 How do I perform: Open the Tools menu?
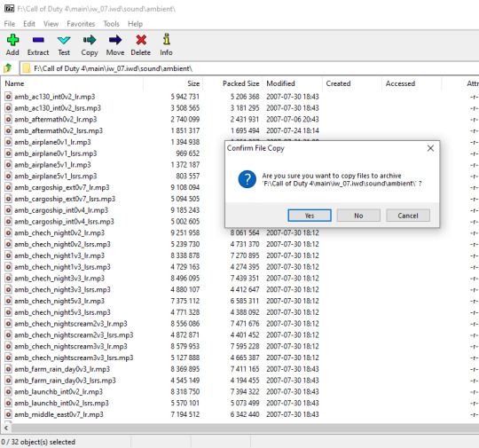[111, 24]
